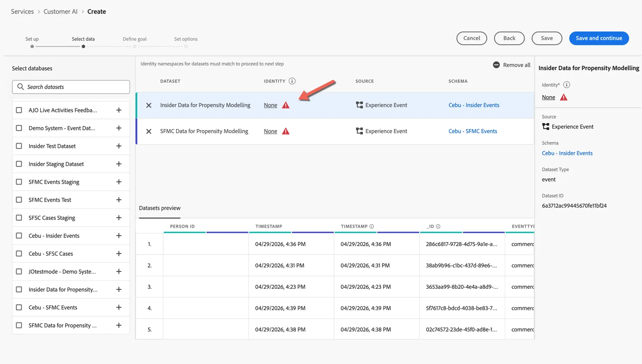Add Insider Staging Dataset via plus icon

pos(119,164)
